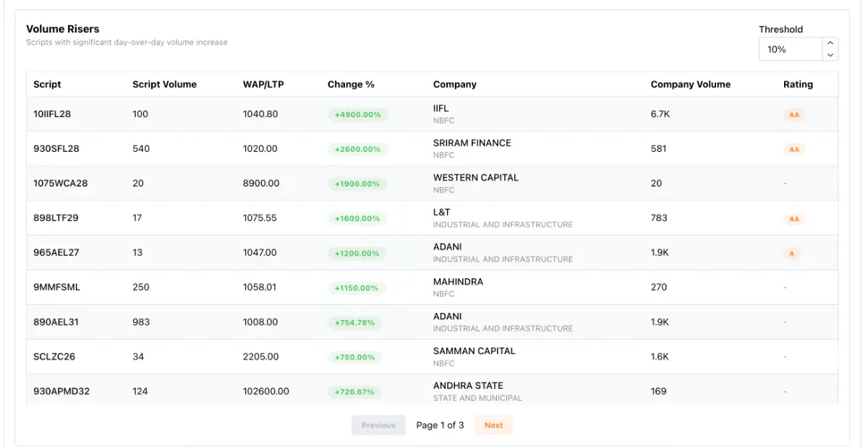Click the AA rating badge for L&T

tap(793, 219)
